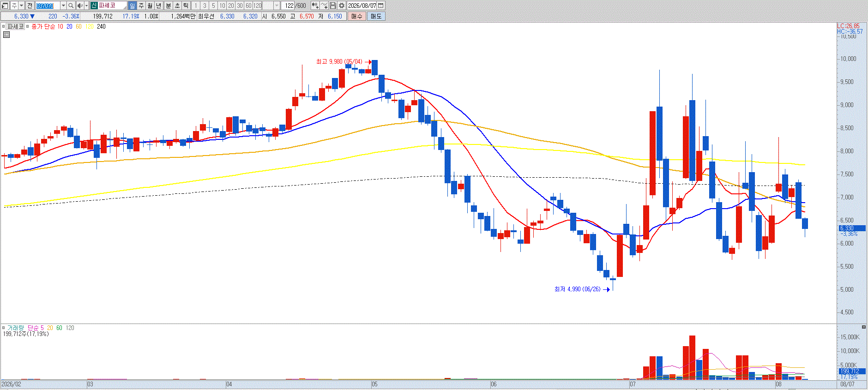This screenshot has width=868, height=390.
Task: Open dropdown next to speaker icon
Action: (x=86, y=6)
